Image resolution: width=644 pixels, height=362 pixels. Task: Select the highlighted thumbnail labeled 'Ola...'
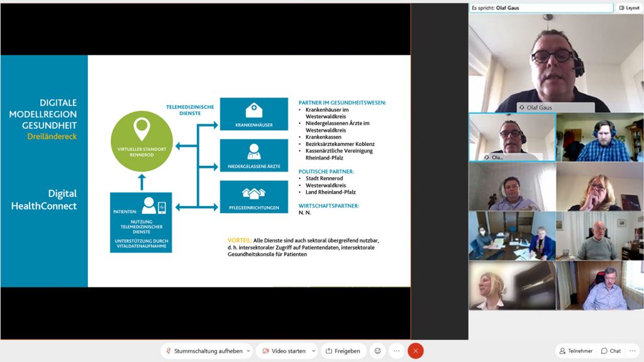[x=513, y=137]
